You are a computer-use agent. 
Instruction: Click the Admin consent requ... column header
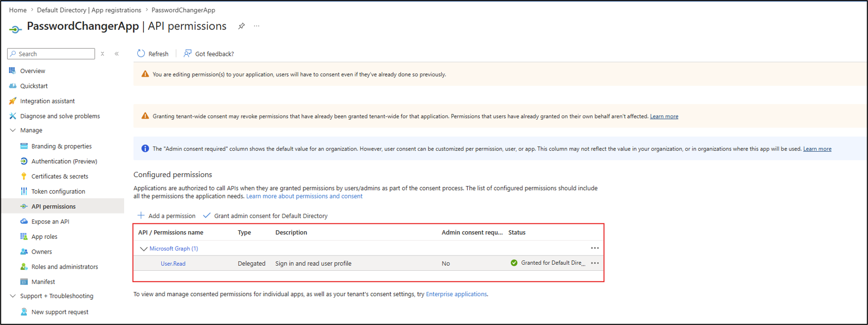pyautogui.click(x=472, y=233)
